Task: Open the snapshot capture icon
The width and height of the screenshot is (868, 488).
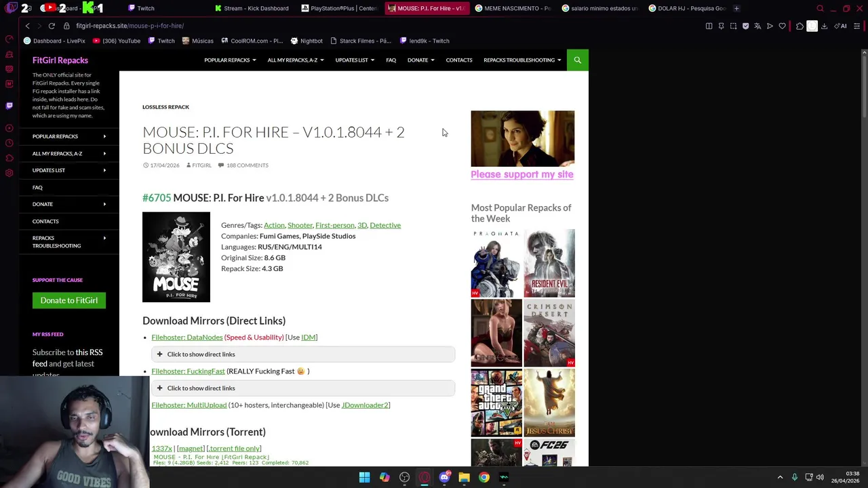Action: (x=734, y=26)
